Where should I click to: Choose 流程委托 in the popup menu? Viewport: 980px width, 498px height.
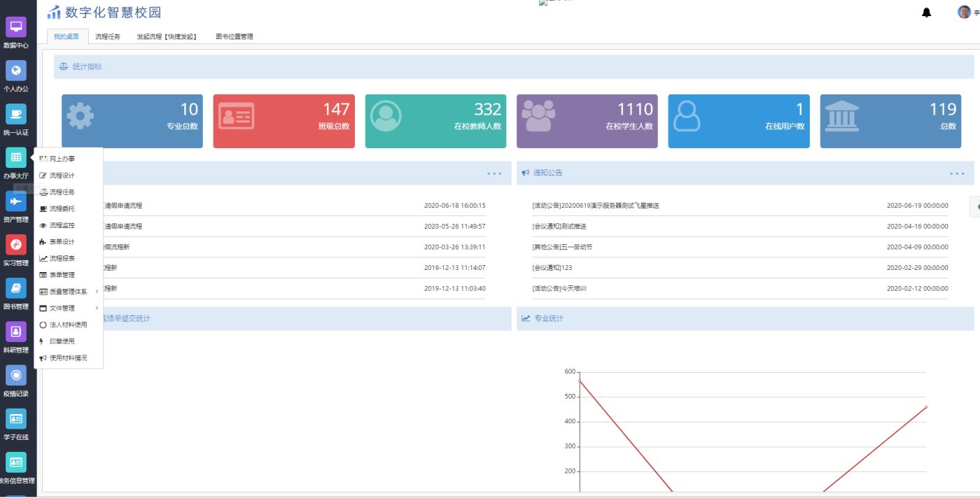tap(69, 208)
